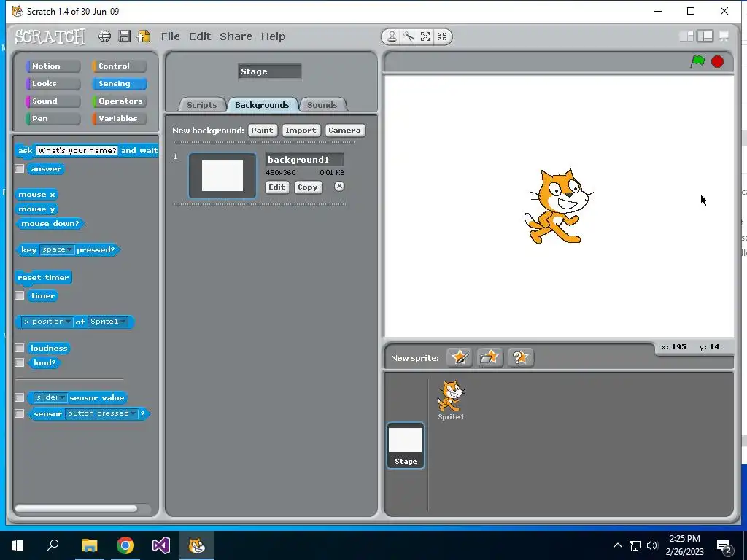Open the slider sensor dropdown
747x560 pixels.
(50, 397)
